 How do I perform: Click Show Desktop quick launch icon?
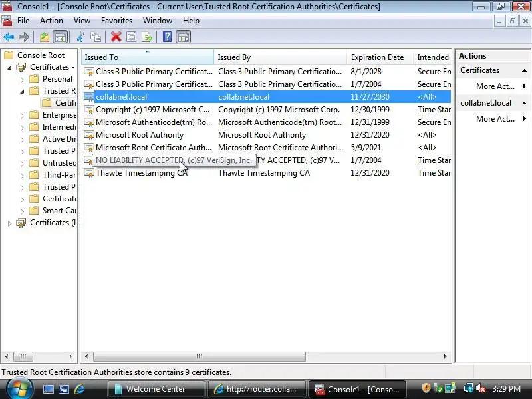coord(48,389)
